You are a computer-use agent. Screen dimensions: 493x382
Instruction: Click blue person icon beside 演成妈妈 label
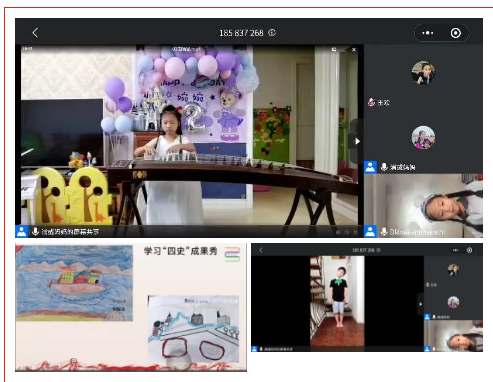(370, 167)
